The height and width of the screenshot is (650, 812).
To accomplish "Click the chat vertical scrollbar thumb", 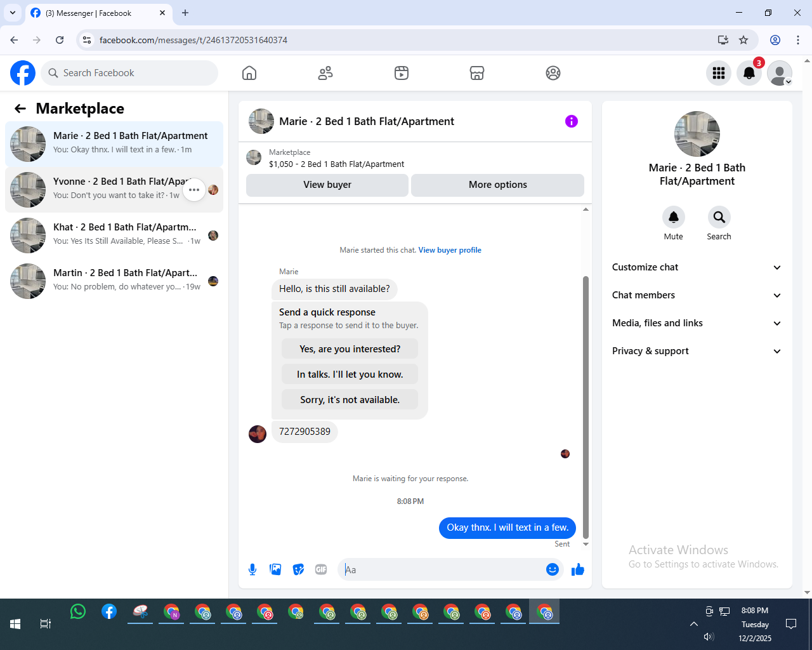I will click(586, 407).
